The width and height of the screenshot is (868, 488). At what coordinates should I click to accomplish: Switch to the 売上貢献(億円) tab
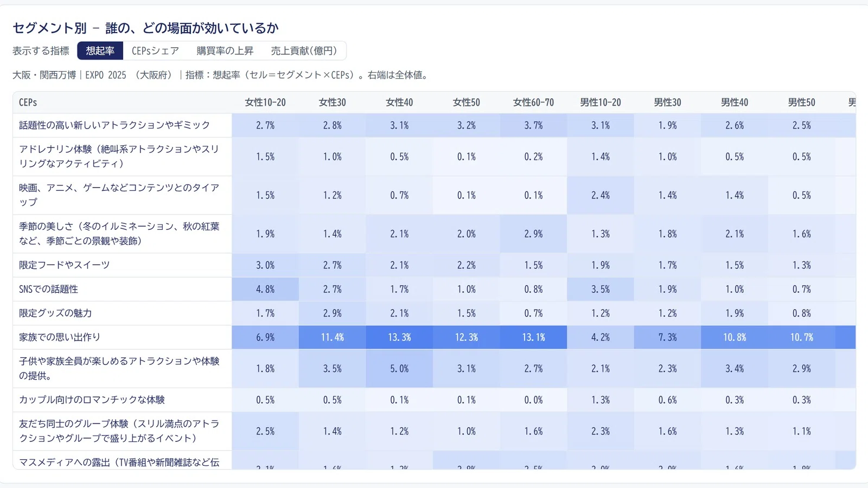coord(304,51)
